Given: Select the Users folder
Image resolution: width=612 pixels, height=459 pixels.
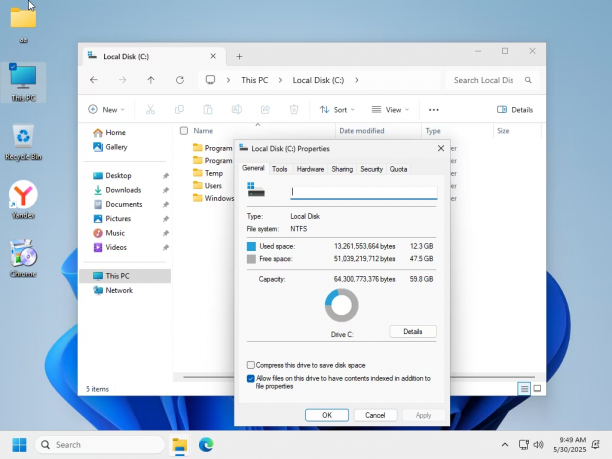Looking at the screenshot, I should pos(207,185).
